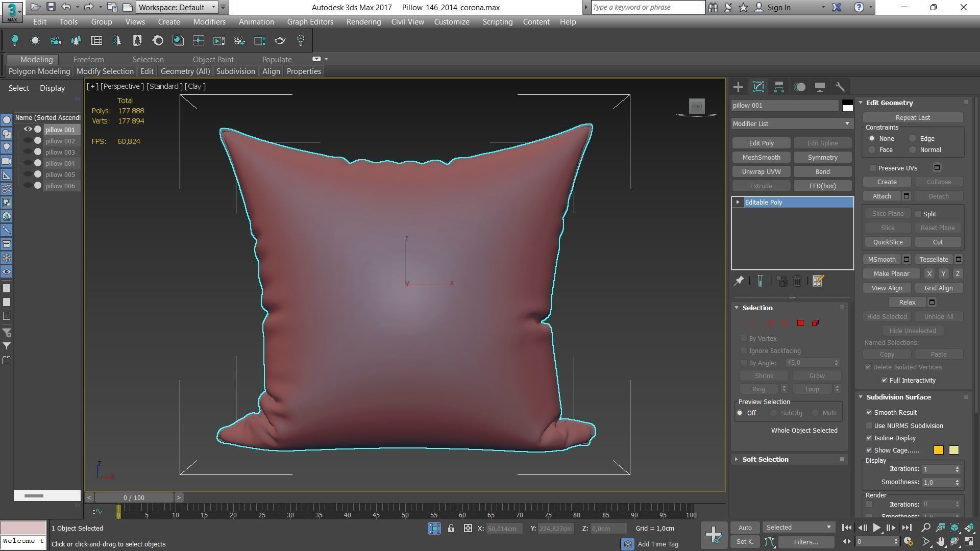Screen dimensions: 980x551
Task: Switch to the Freeform ribbon tab
Action: [88, 60]
